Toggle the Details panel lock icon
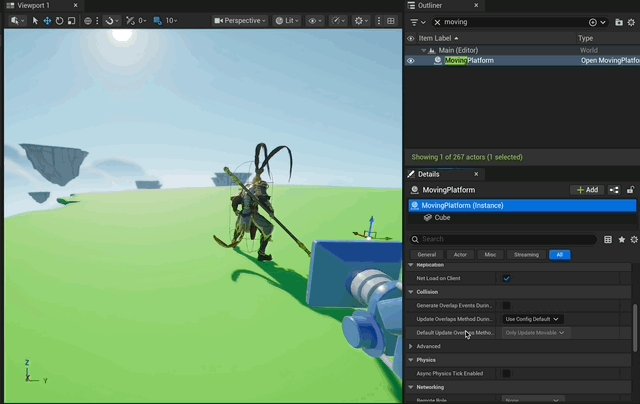Viewport: 640px width, 404px height. point(630,190)
